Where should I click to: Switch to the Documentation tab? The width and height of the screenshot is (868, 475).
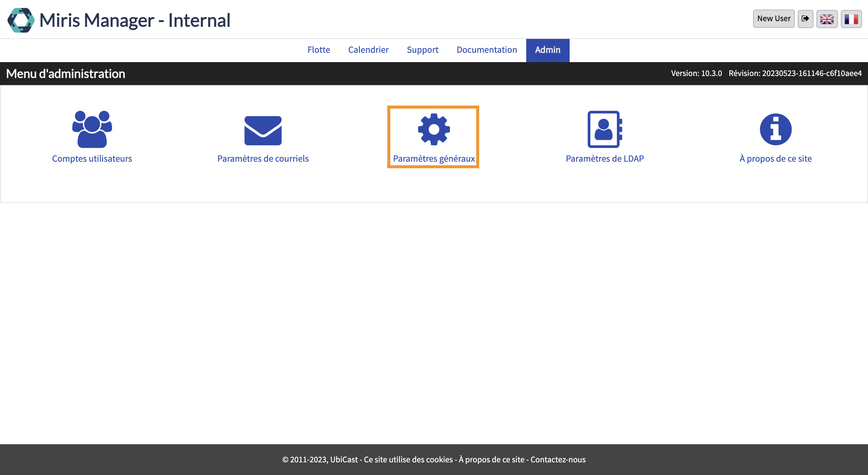(x=486, y=50)
